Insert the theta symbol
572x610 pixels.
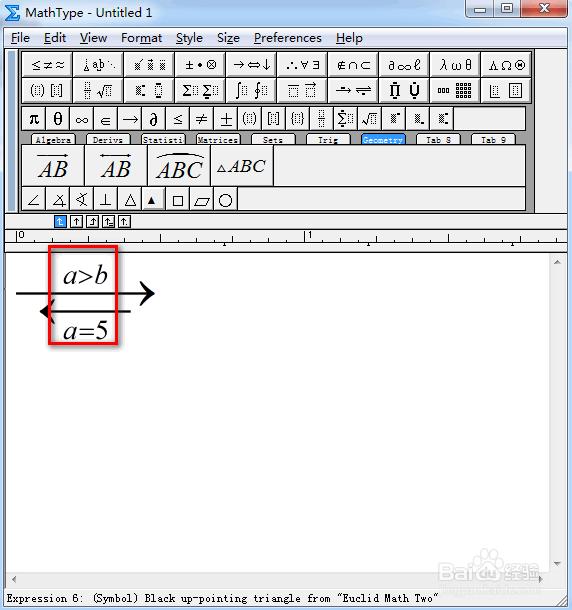pos(58,119)
